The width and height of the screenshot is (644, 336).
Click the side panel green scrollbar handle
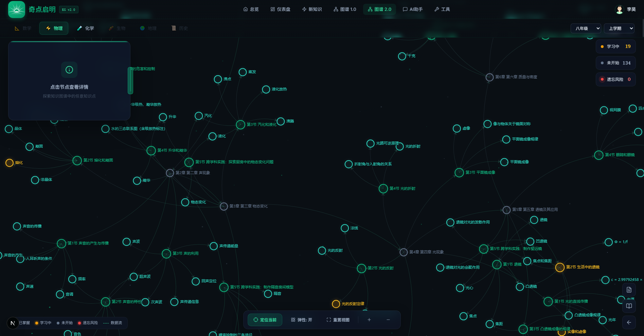(x=130, y=81)
